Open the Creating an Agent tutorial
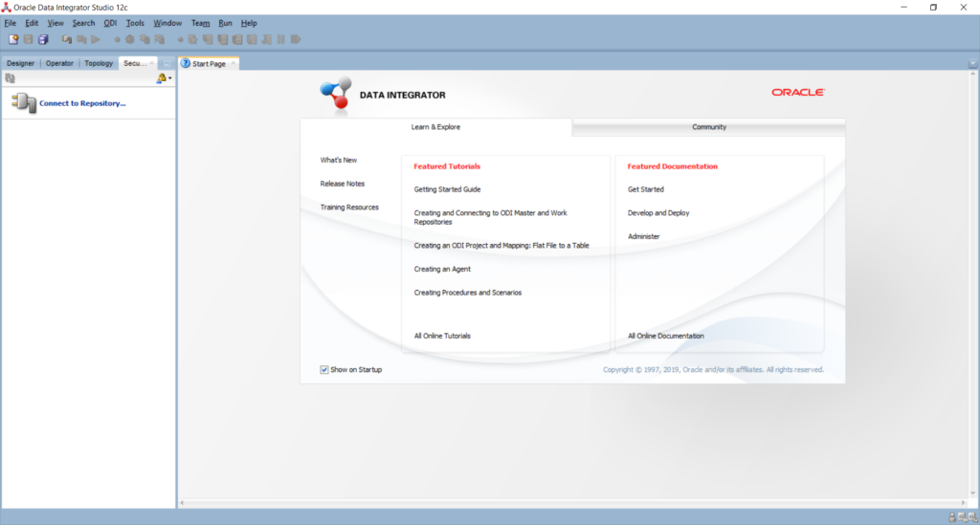The width and height of the screenshot is (980, 525). tap(442, 269)
